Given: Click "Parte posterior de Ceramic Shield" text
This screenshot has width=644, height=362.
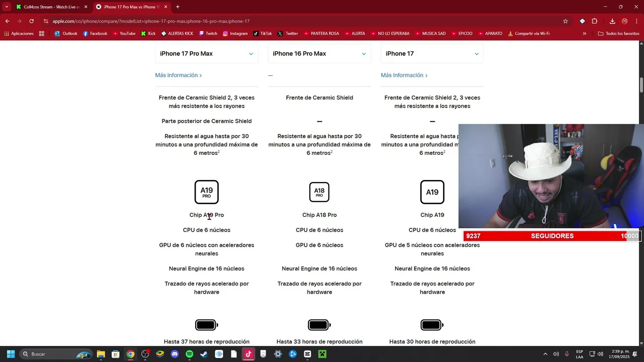Looking at the screenshot, I should [x=207, y=121].
